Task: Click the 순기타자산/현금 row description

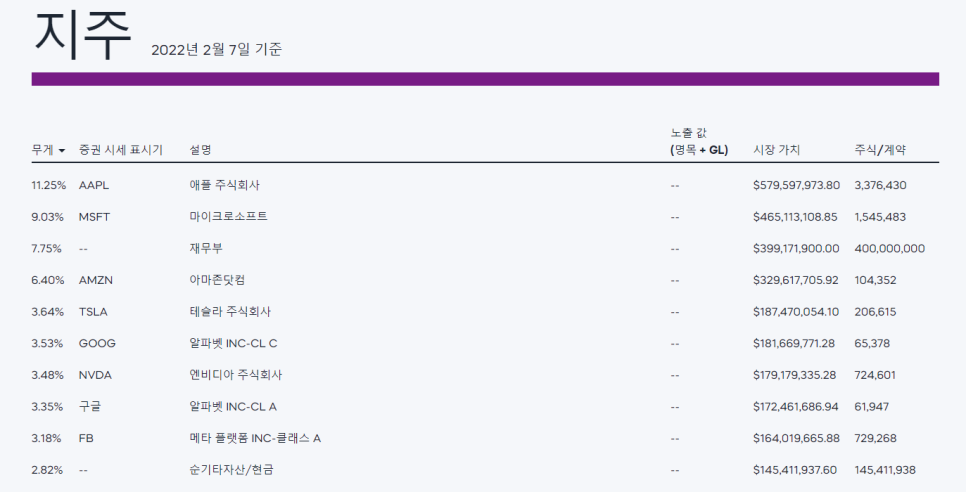Action: tap(231, 470)
